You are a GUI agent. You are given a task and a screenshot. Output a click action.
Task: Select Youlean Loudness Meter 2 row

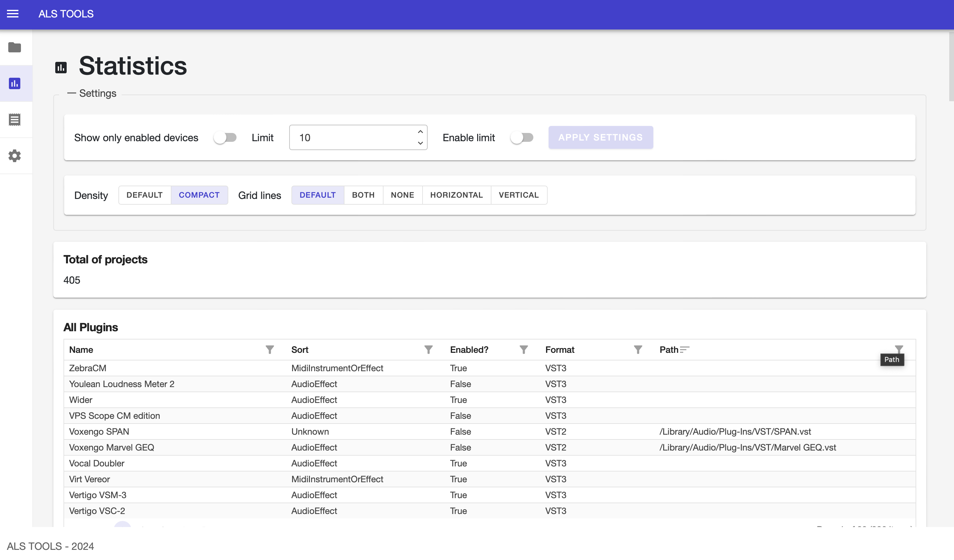tap(490, 384)
